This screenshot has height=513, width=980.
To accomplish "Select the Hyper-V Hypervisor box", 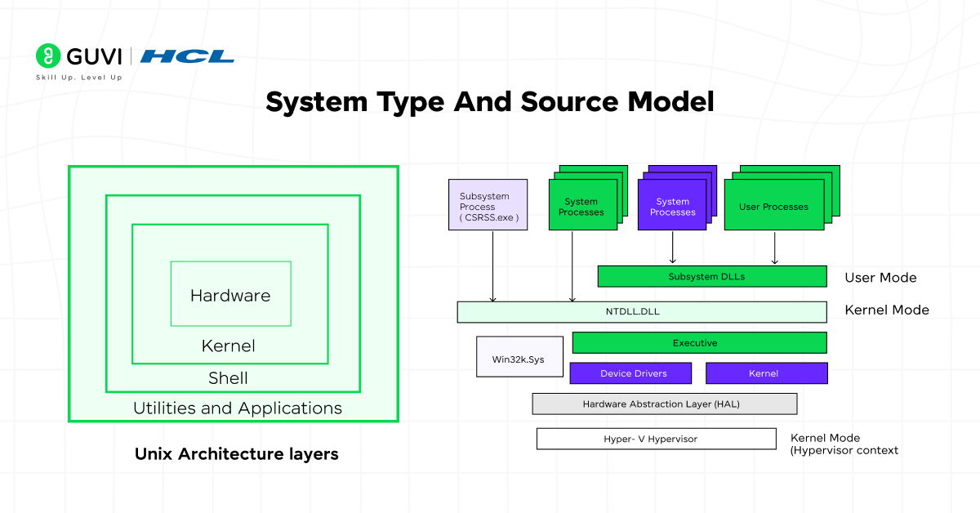I will [x=656, y=439].
